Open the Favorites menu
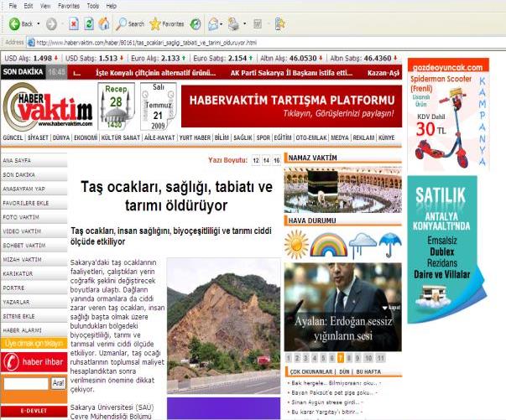The width and height of the screenshot is (506, 420). point(69,6)
